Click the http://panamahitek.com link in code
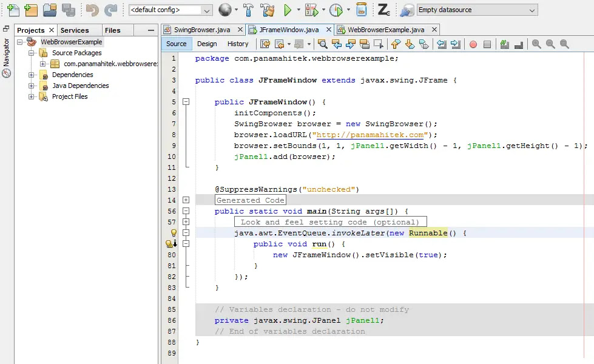This screenshot has height=364, width=594. click(x=370, y=135)
